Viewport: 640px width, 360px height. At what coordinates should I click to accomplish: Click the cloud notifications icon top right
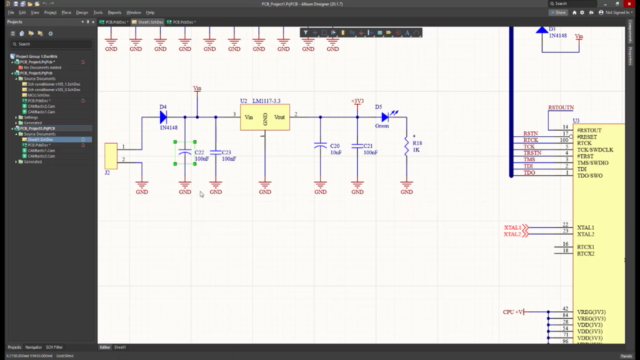(591, 13)
